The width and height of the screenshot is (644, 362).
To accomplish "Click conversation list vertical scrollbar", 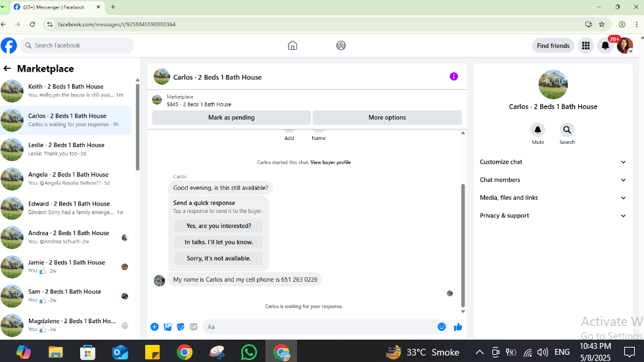I will pyautogui.click(x=137, y=126).
